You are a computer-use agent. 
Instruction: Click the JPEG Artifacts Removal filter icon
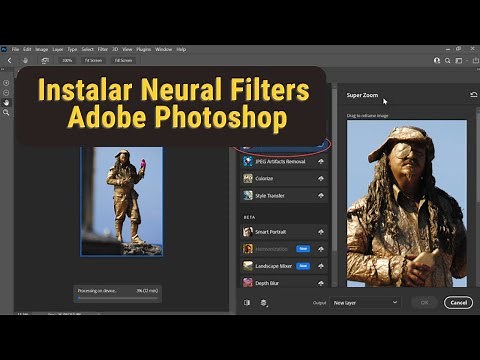(x=248, y=161)
